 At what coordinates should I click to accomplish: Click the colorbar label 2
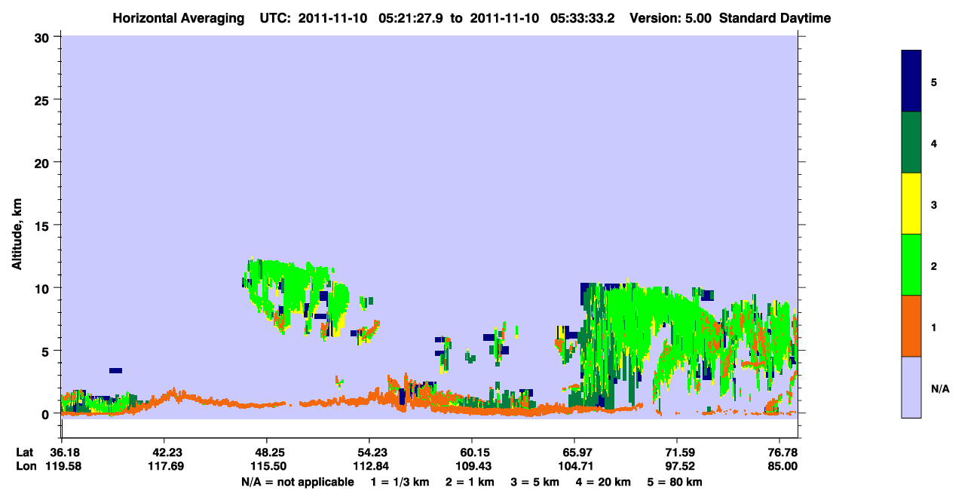934,265
